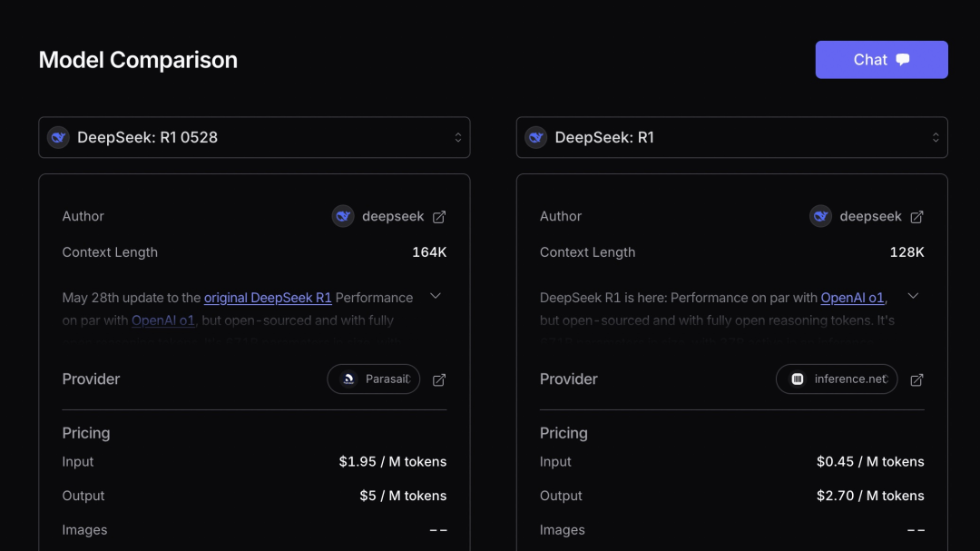Select the Parasail provider pill
980x551 pixels.
pyautogui.click(x=374, y=379)
